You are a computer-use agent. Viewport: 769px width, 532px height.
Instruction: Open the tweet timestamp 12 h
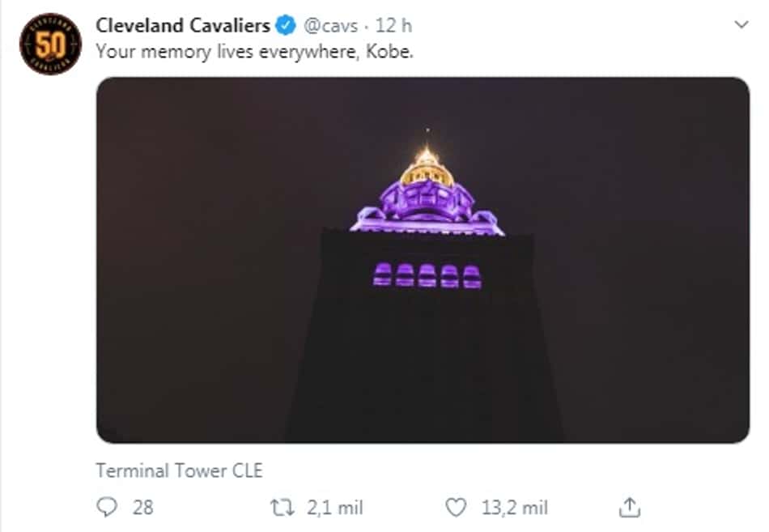pos(393,26)
